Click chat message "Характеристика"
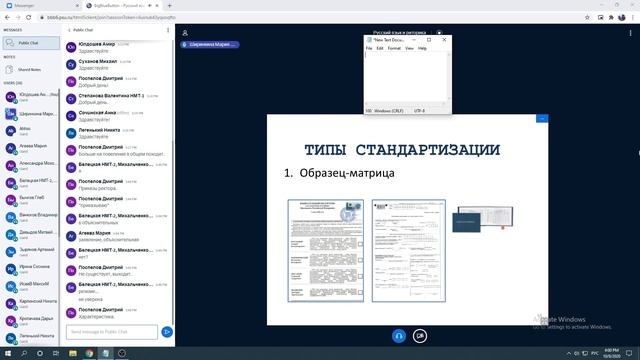The width and height of the screenshot is (640, 360). (96, 316)
